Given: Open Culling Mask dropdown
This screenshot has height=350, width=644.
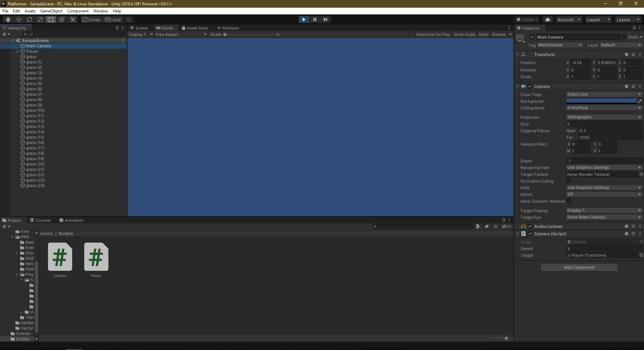Looking at the screenshot, I should 604,108.
